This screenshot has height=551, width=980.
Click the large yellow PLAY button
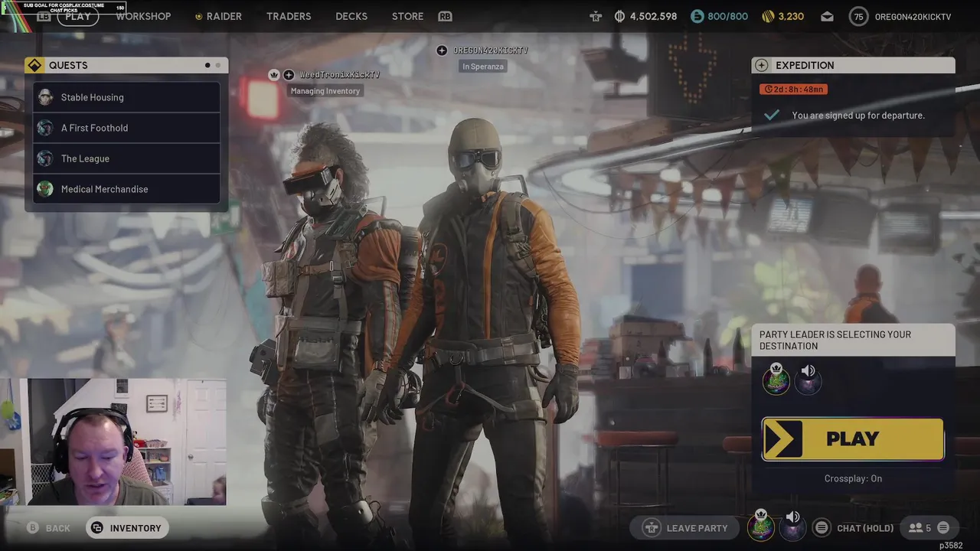(853, 439)
